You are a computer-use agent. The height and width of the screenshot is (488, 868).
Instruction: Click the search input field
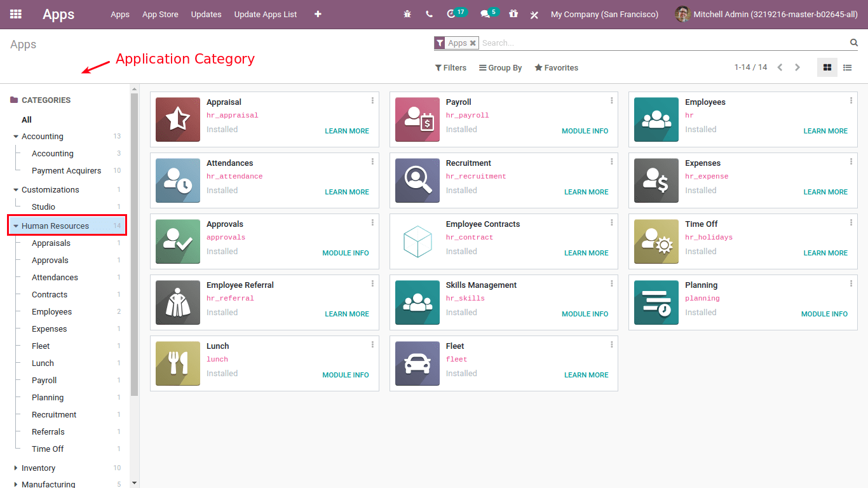coord(661,43)
